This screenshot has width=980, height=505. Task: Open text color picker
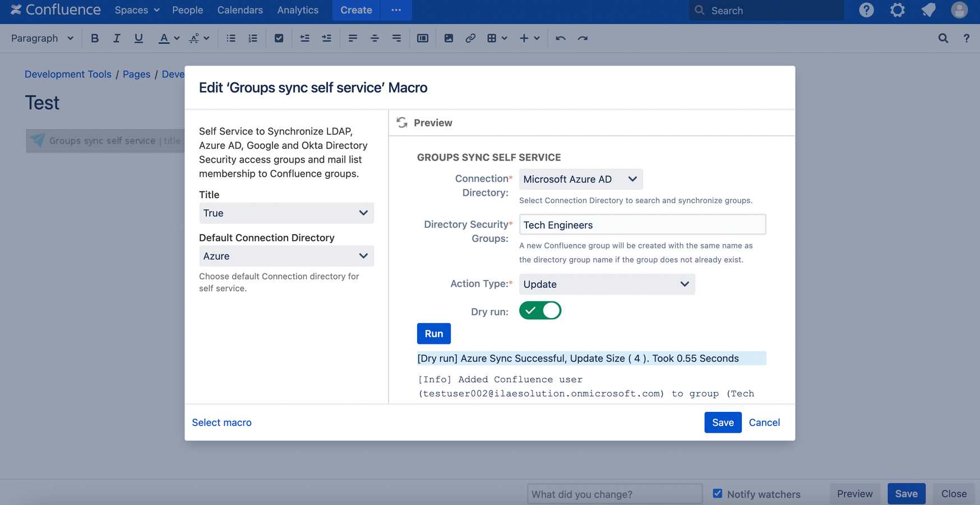coord(164,38)
